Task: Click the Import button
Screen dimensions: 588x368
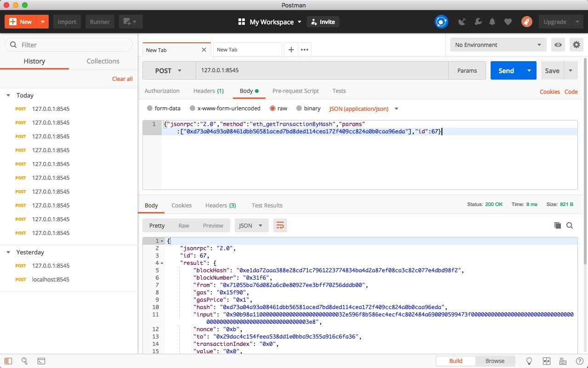Action: (67, 22)
